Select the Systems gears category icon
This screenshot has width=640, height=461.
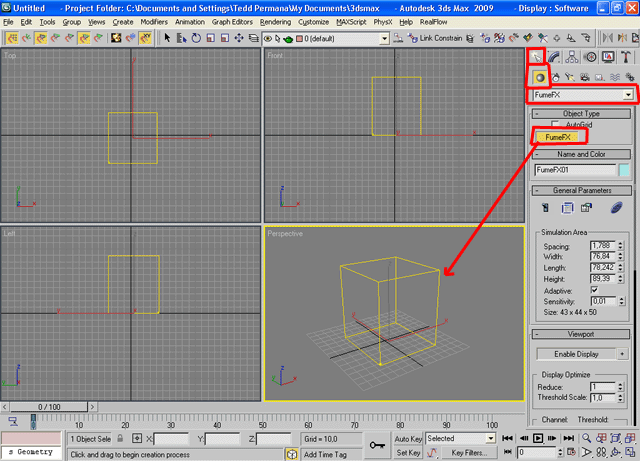click(630, 77)
